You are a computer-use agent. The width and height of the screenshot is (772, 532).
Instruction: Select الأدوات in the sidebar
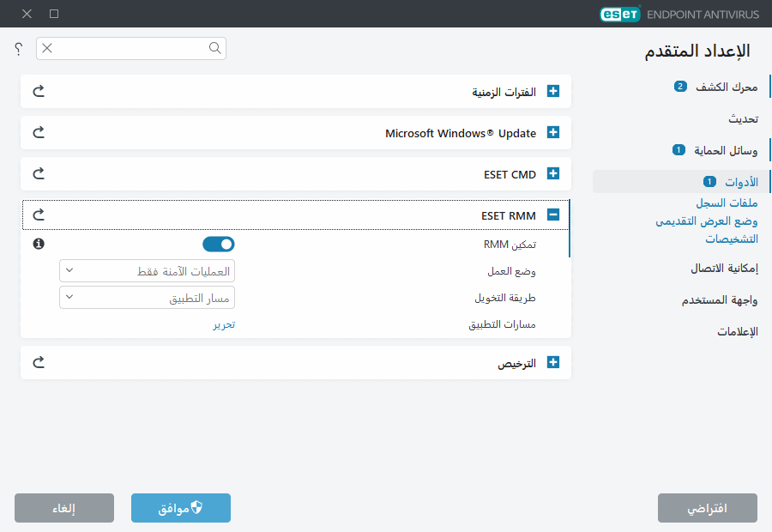point(735,181)
